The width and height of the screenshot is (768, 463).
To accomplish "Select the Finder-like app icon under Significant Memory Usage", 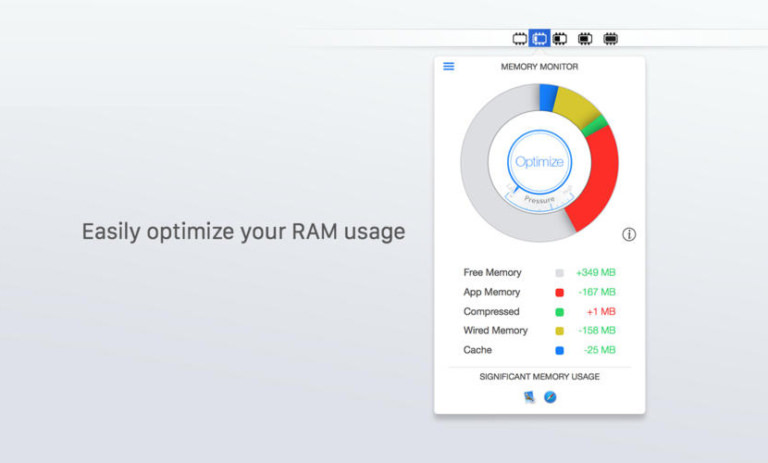I will (x=529, y=397).
